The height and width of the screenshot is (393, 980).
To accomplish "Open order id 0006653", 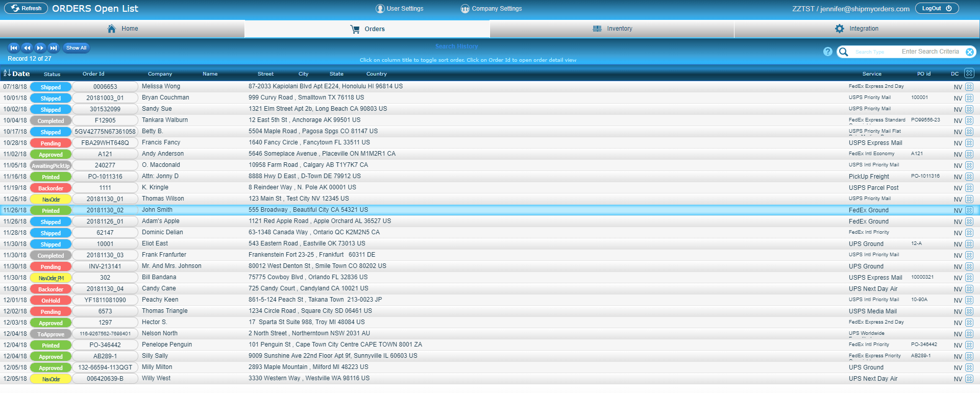I will (x=105, y=87).
